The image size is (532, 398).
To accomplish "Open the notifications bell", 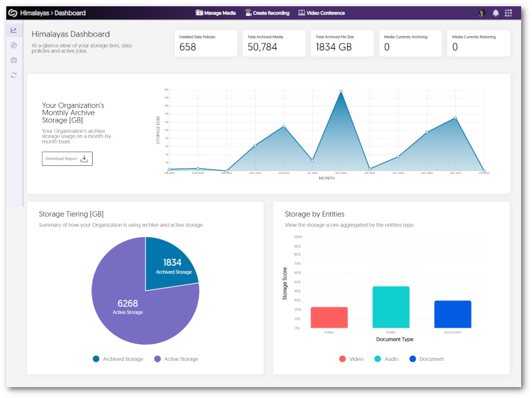I will [x=495, y=13].
